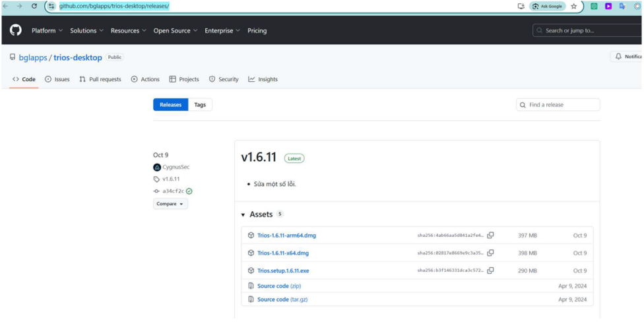Bookmark this page with the star icon
Image resolution: width=644 pixels, height=324 pixels.
coord(574,6)
